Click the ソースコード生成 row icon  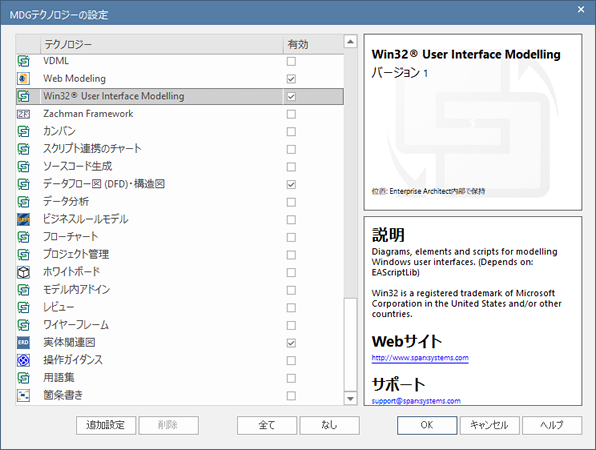(24, 166)
